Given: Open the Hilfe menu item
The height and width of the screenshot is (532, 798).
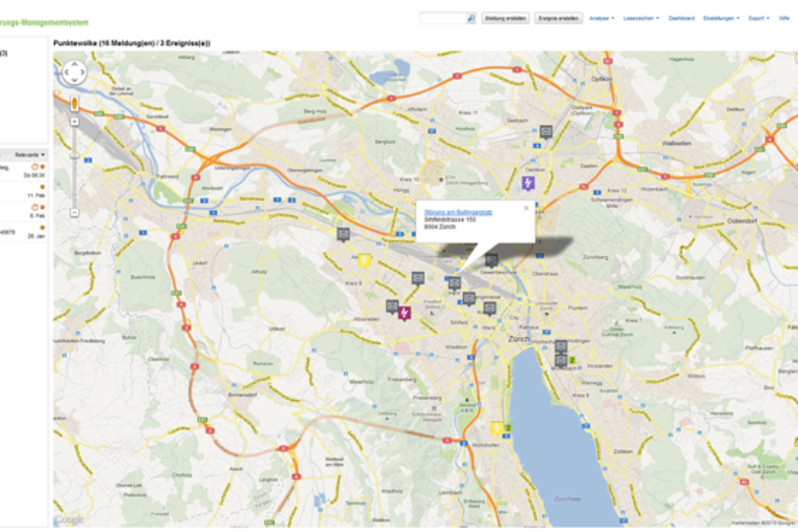Looking at the screenshot, I should click(785, 18).
